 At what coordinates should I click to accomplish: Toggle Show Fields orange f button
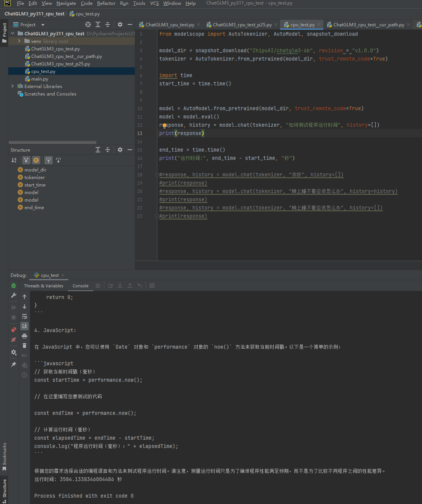pos(36,160)
